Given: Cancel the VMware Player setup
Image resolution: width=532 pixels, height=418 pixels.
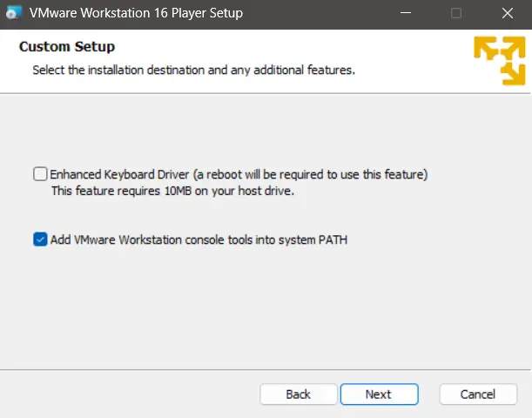Looking at the screenshot, I should [477, 394].
